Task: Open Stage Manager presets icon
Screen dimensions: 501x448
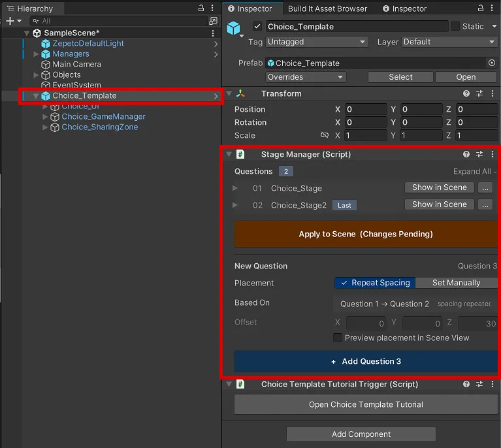Action: (479, 154)
